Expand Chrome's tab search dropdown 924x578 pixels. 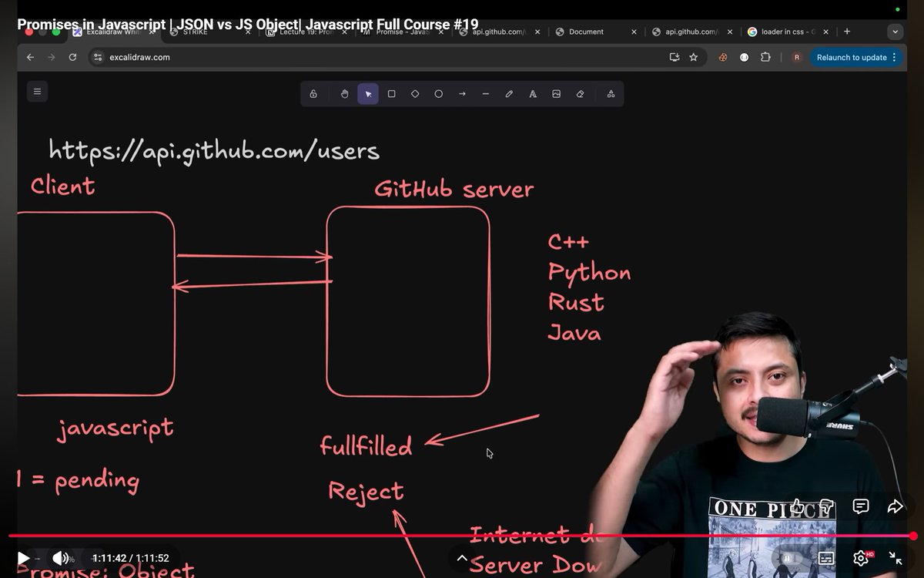click(895, 32)
